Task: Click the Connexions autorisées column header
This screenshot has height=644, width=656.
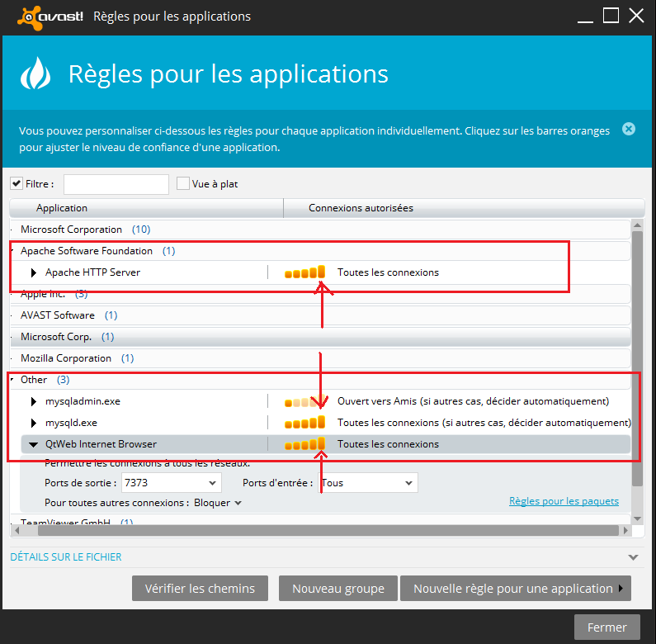Action: click(x=464, y=208)
